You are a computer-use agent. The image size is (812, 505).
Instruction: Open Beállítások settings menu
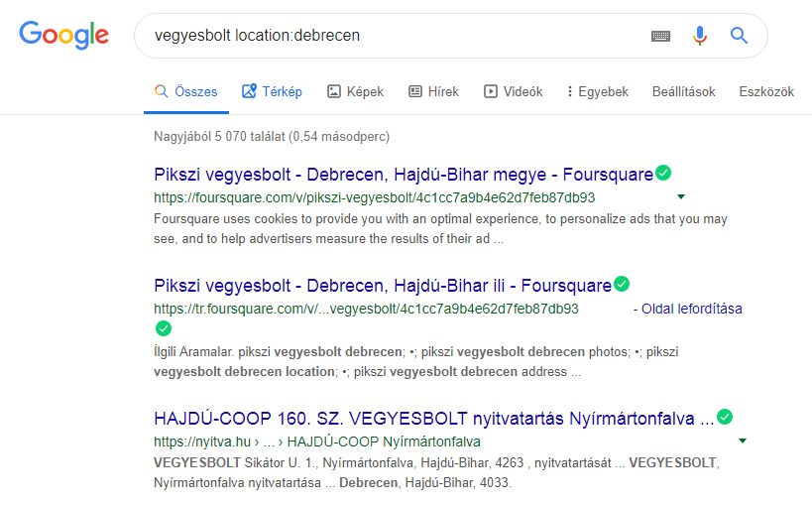coord(683,91)
